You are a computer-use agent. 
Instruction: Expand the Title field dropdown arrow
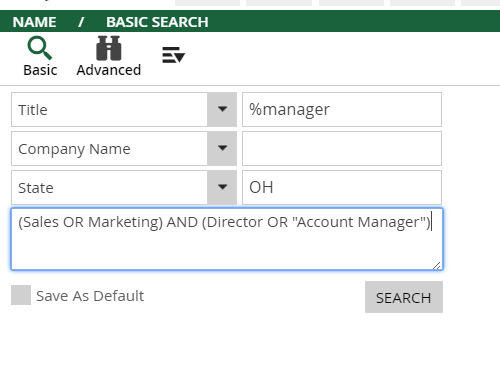(222, 109)
